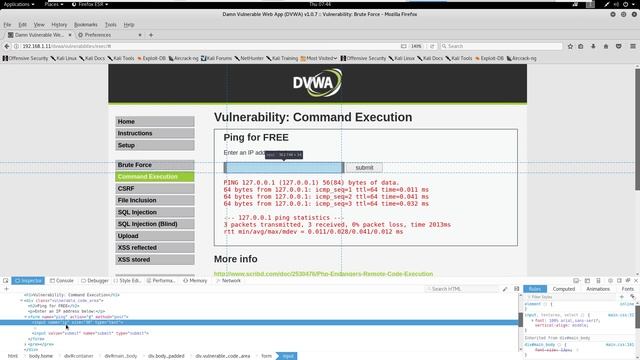Open the Firefox hamburger menu
This screenshot has width=640, height=360.
coord(633,46)
